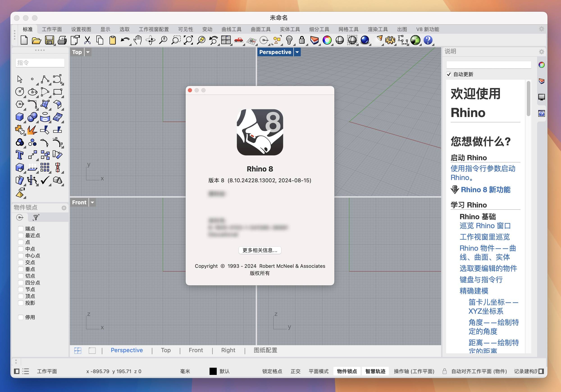The height and width of the screenshot is (392, 561).
Task: Click 更多相关信息 button
Action: 260,250
